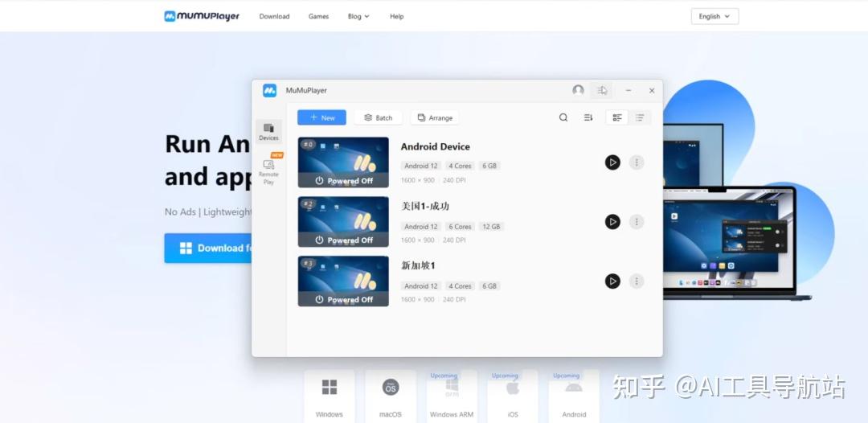The image size is (868, 423).
Task: Create a new device with New button
Action: click(x=321, y=117)
